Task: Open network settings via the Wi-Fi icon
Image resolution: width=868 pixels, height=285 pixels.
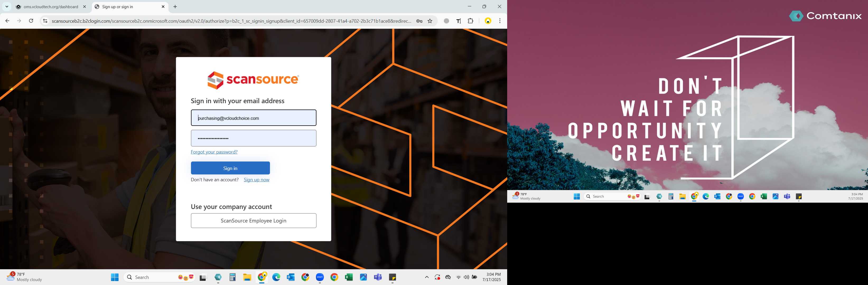Action: coord(458,277)
